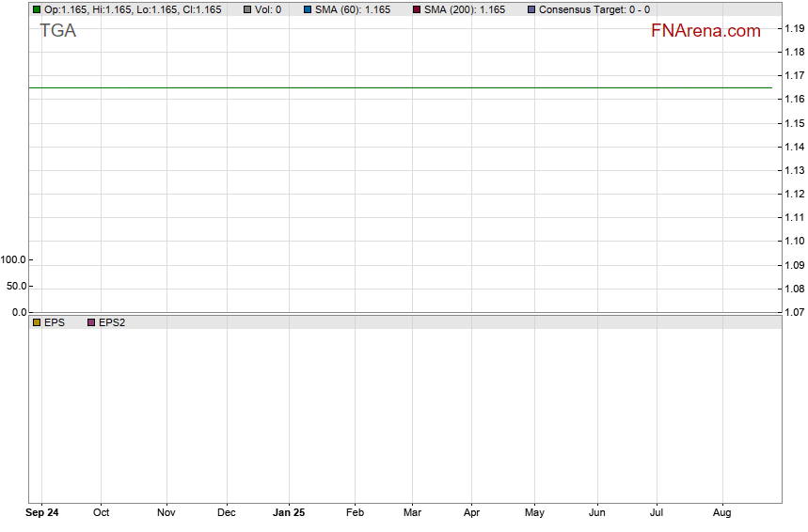The image size is (808, 532).
Task: Click the purple Consensus Target legend square
Action: [x=531, y=9]
